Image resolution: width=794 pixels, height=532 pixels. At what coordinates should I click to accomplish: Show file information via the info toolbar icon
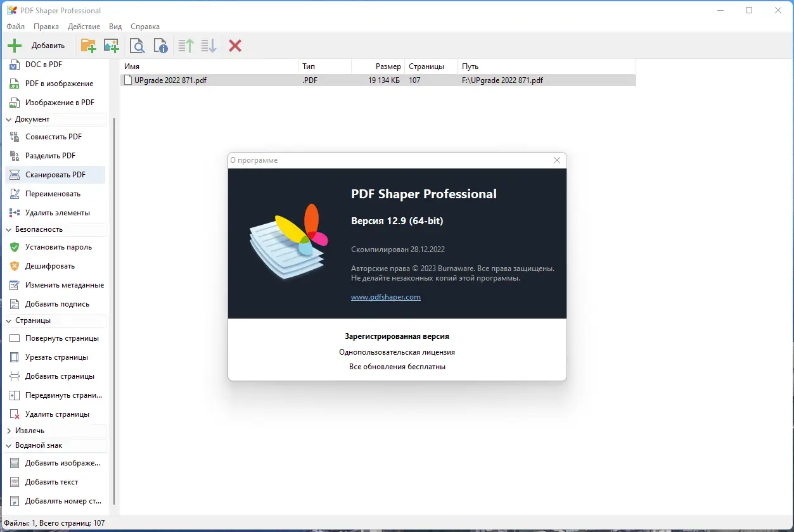coord(160,45)
